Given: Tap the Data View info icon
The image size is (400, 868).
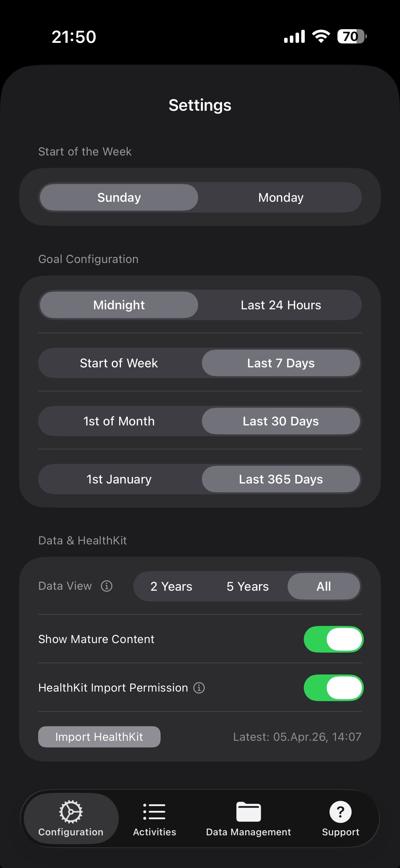Looking at the screenshot, I should click(x=107, y=586).
